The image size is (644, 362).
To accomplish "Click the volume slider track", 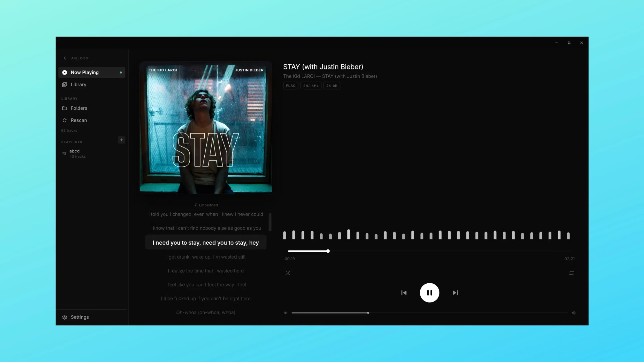I will [x=430, y=313].
